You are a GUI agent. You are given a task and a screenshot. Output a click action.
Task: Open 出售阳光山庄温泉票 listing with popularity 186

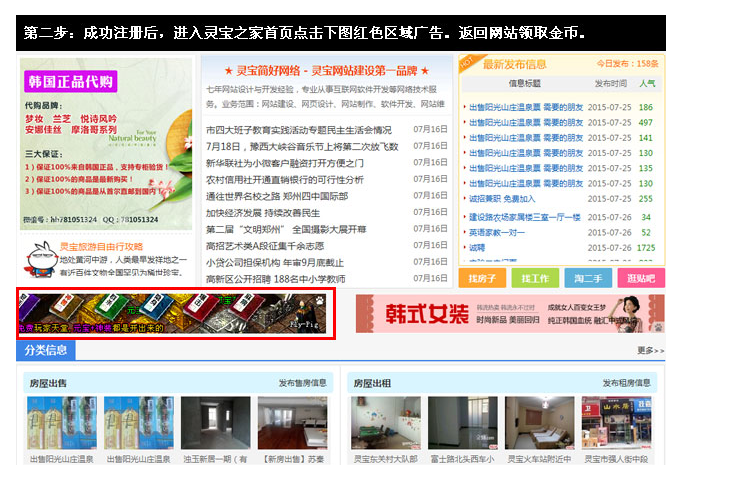point(526,108)
